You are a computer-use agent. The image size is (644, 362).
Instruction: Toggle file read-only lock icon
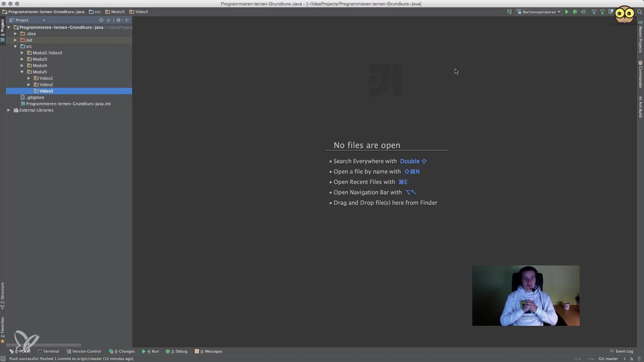pos(632,359)
